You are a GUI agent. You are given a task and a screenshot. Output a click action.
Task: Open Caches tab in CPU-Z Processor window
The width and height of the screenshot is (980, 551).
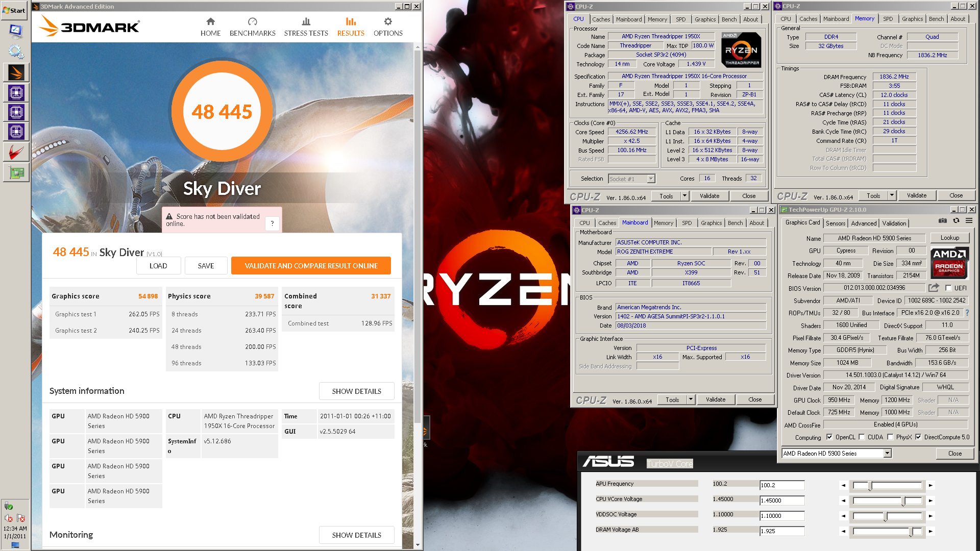pyautogui.click(x=601, y=19)
